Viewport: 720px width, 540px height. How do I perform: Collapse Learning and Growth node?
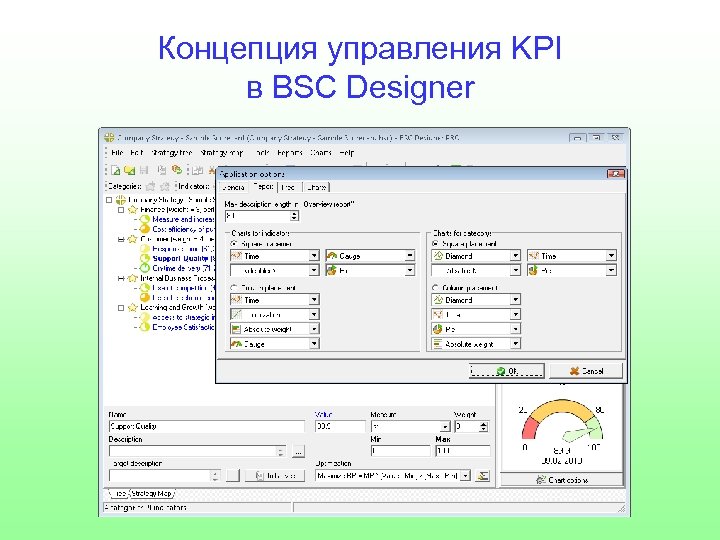(x=121, y=308)
